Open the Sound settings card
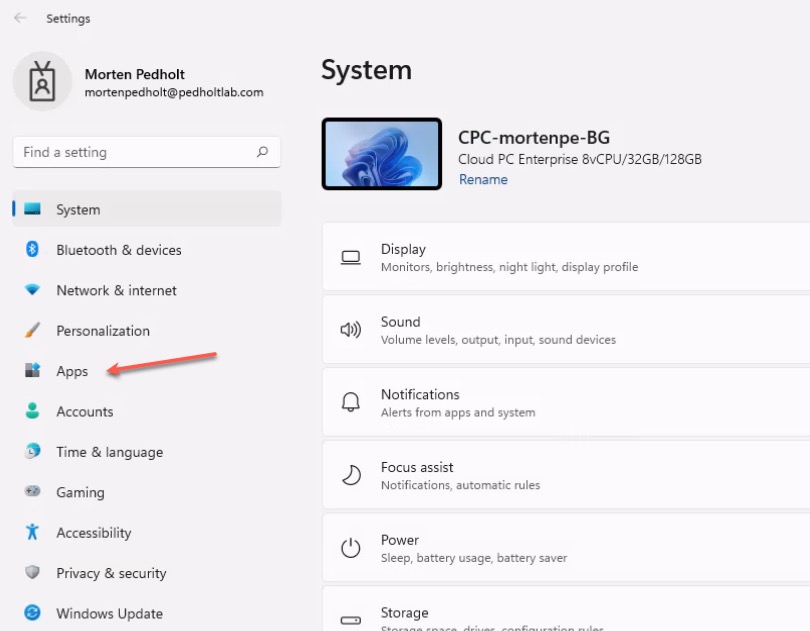Image resolution: width=810 pixels, height=631 pixels. click(566, 330)
